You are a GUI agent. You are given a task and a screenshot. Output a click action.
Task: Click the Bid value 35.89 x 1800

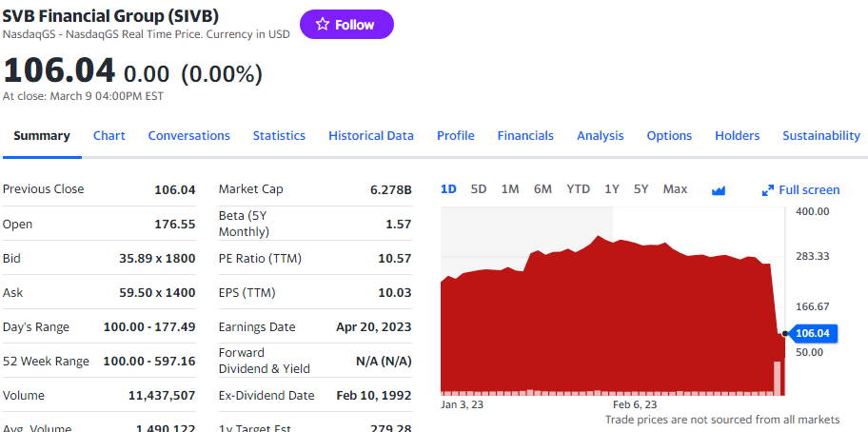[x=157, y=258]
